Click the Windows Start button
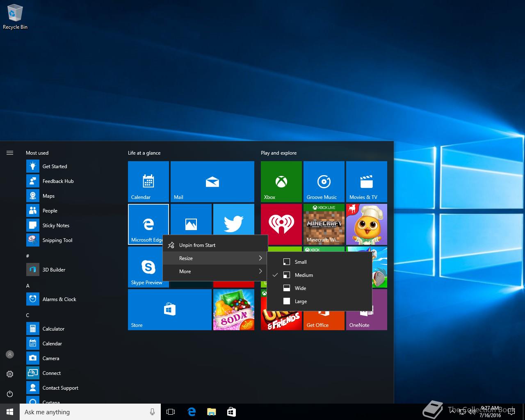Viewport: 525px width, 420px height. coord(10,412)
